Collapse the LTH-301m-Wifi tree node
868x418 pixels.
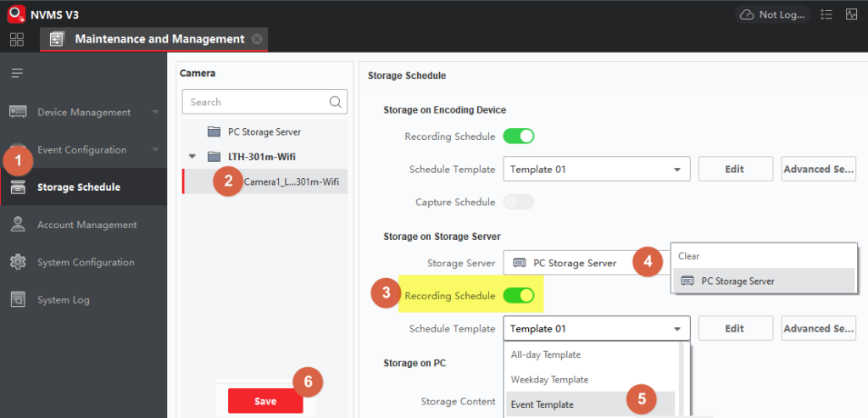point(192,157)
